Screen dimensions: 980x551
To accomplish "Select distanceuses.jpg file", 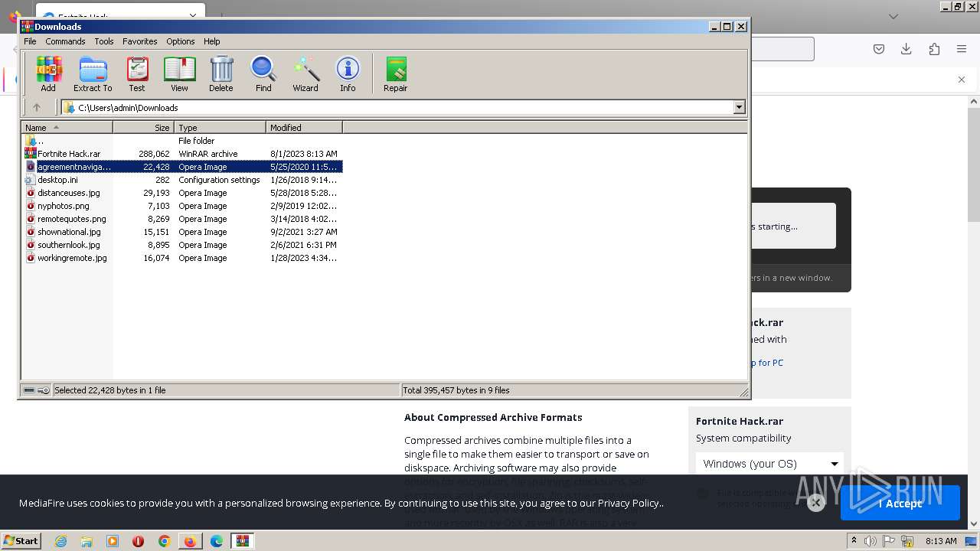I will tap(182, 193).
